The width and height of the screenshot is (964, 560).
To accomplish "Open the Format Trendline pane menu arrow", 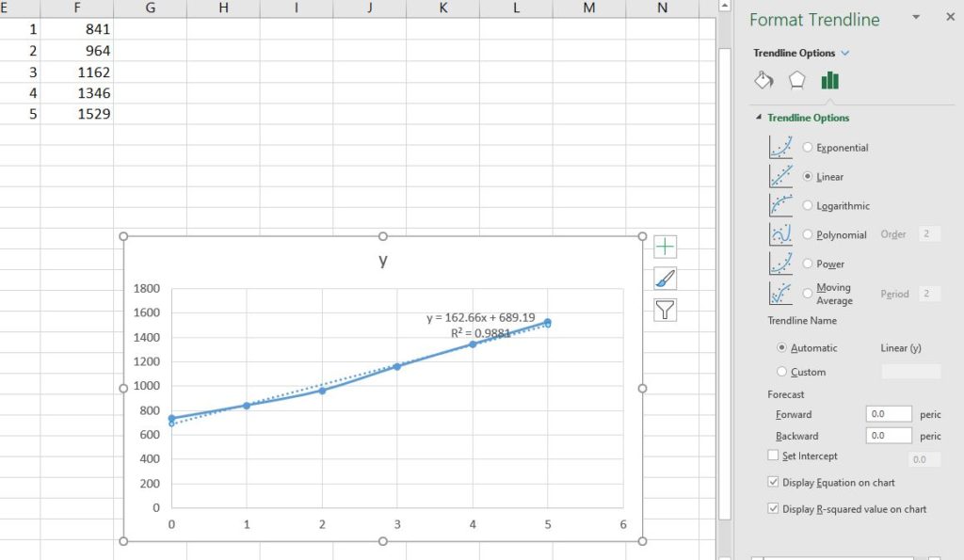I will coord(916,16).
